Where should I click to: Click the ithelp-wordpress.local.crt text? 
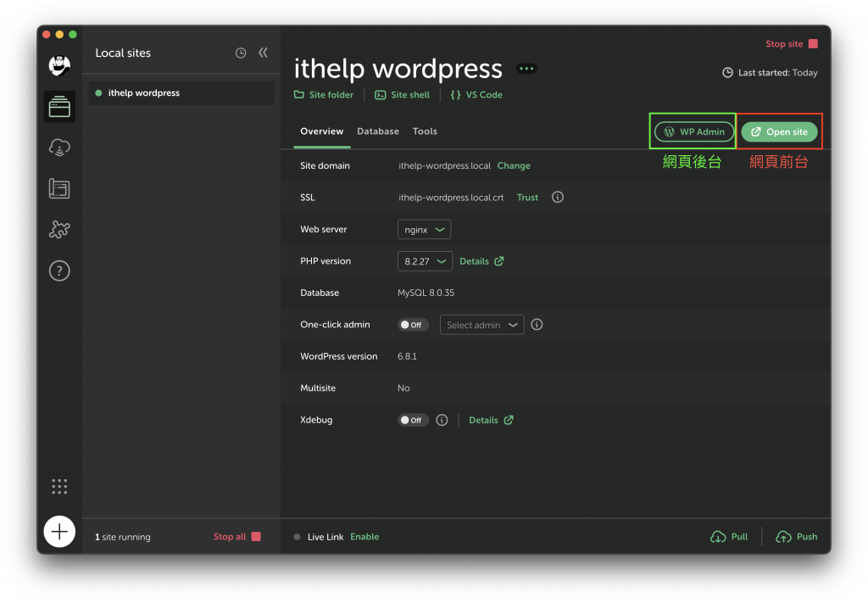point(451,197)
